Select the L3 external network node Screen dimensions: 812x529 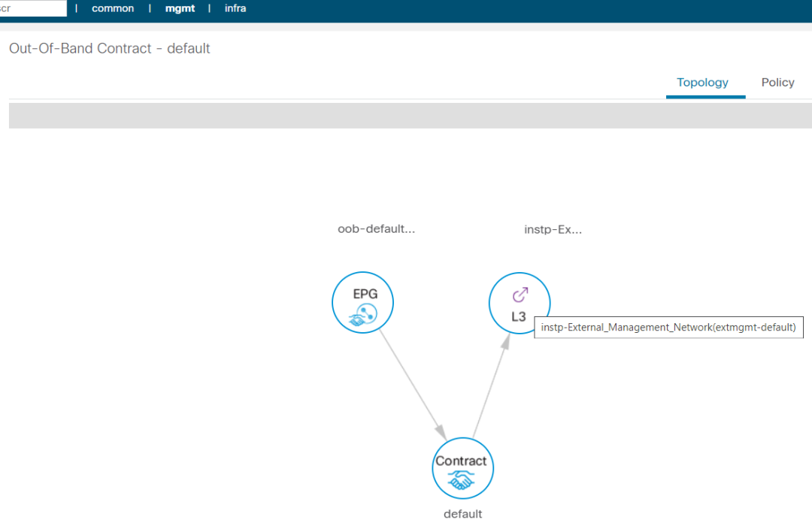coord(520,304)
